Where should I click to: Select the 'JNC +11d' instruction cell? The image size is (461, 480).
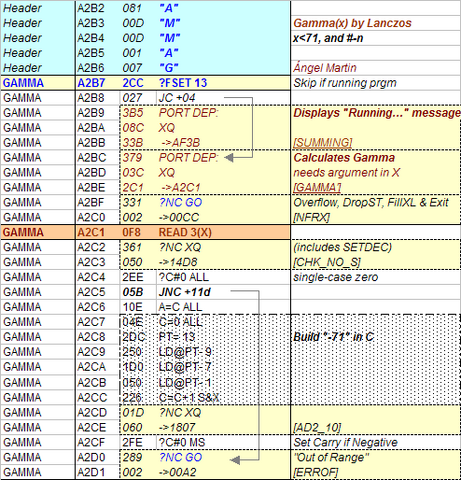pos(184,292)
